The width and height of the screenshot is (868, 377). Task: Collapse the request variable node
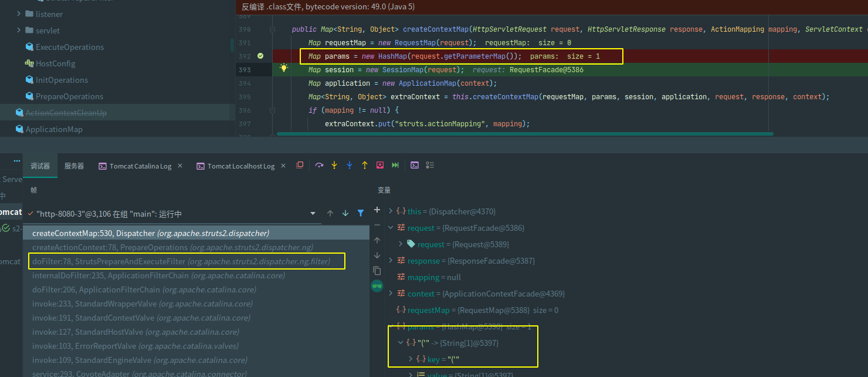point(392,228)
